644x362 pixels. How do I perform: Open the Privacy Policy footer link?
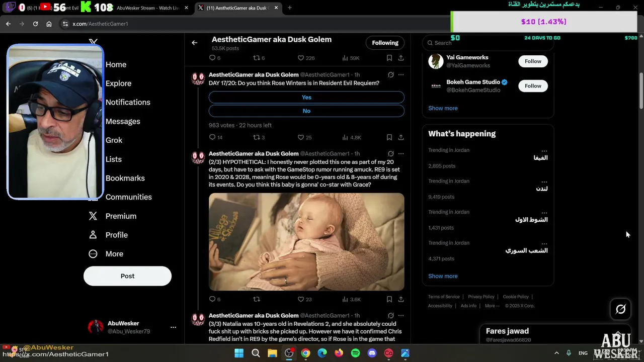(481, 297)
